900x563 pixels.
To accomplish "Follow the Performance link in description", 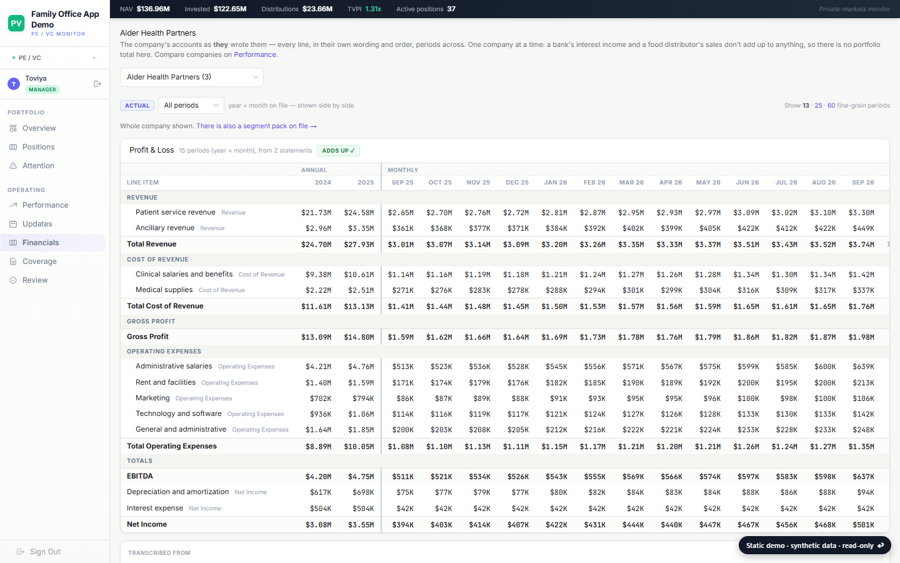I will 255,55.
